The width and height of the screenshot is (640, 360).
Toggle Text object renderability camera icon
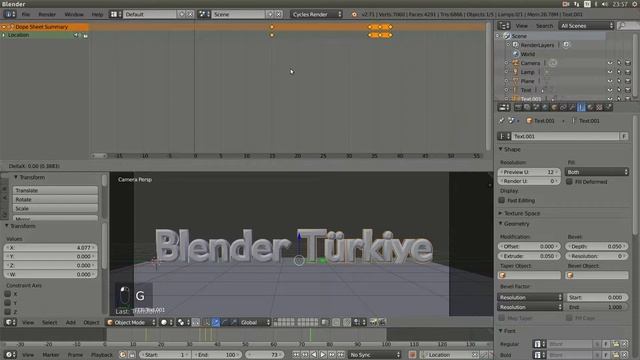(628, 90)
